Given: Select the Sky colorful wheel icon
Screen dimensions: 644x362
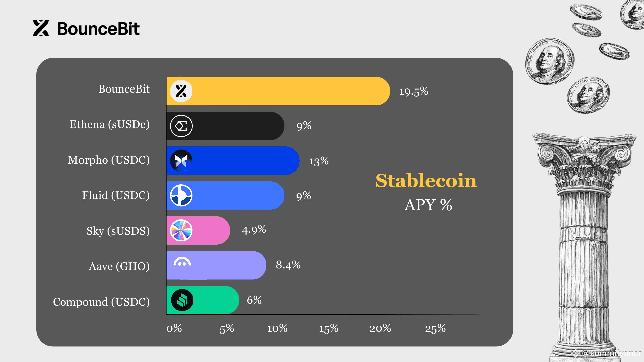Looking at the screenshot, I should pos(181,230).
